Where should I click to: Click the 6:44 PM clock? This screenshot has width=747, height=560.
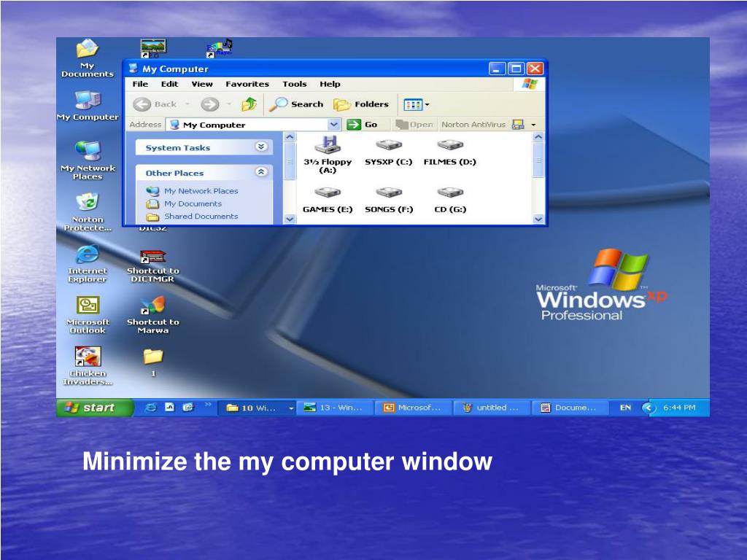(679, 408)
